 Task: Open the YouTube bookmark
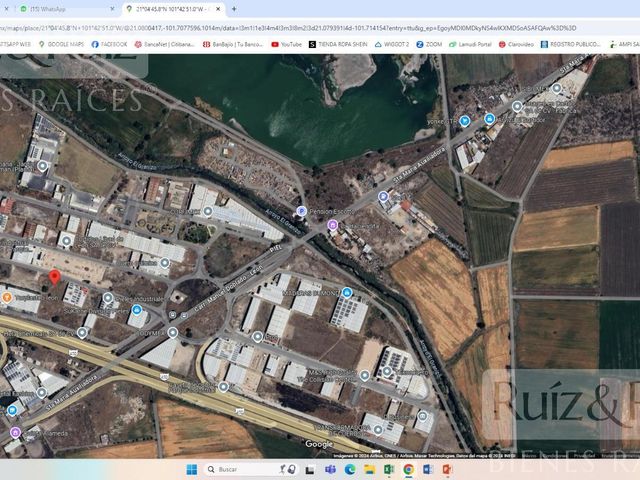click(286, 44)
